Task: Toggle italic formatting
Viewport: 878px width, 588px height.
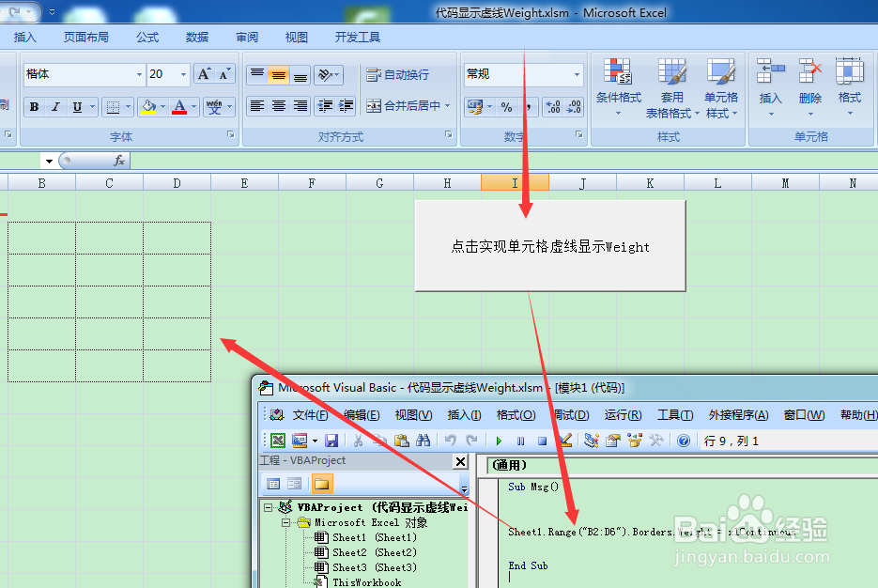Action: [56, 106]
